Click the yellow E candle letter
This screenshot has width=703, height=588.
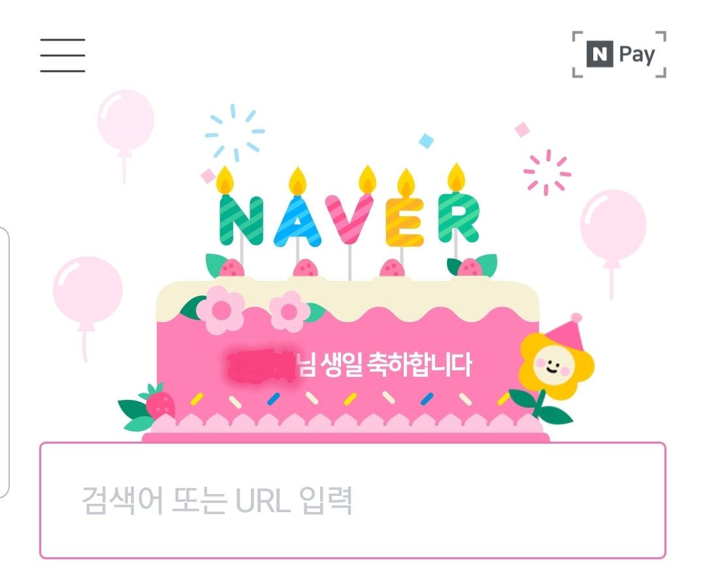tap(405, 222)
